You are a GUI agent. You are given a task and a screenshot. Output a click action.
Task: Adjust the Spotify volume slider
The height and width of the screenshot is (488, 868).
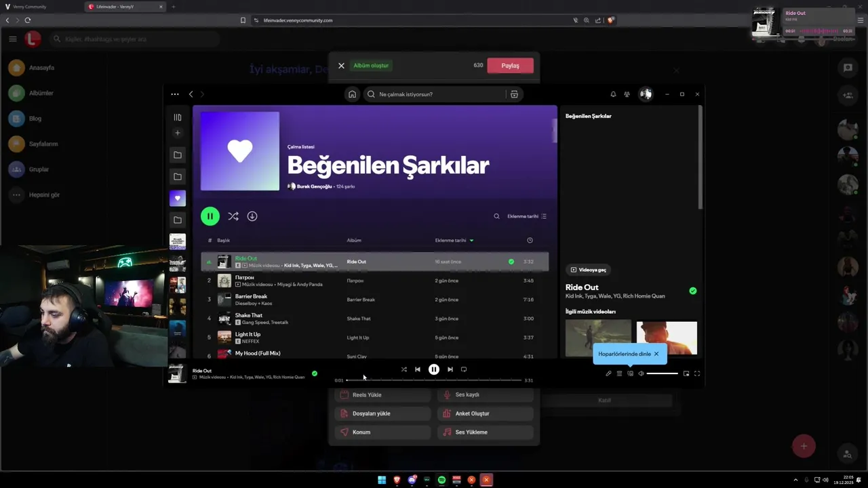point(662,373)
